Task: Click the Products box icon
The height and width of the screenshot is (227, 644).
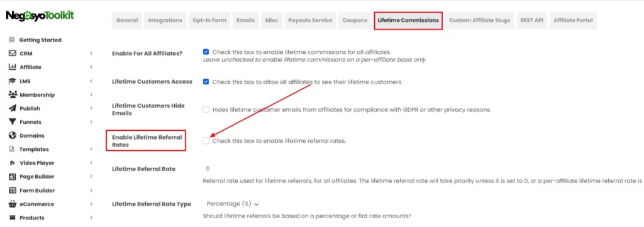Action: (x=12, y=218)
